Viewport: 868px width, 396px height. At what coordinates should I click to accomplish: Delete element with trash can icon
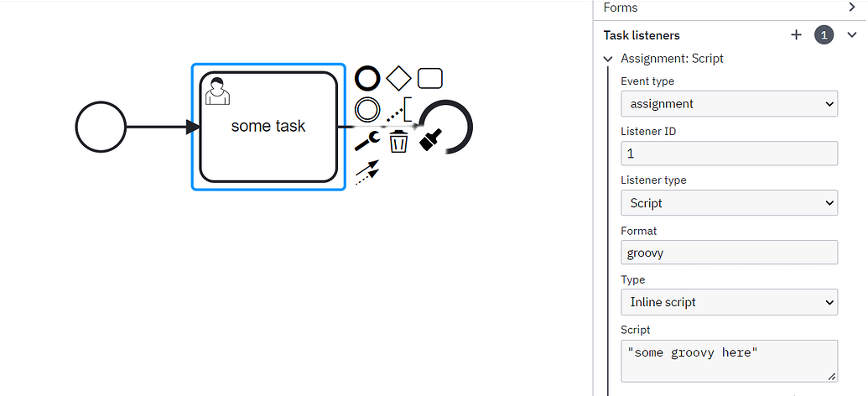(398, 141)
